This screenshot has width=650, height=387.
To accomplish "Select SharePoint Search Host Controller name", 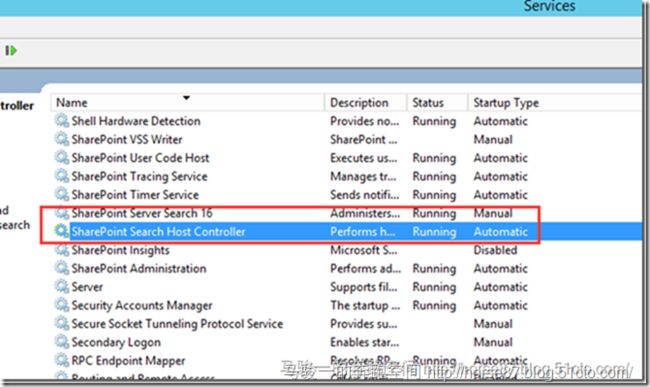I will (x=158, y=232).
